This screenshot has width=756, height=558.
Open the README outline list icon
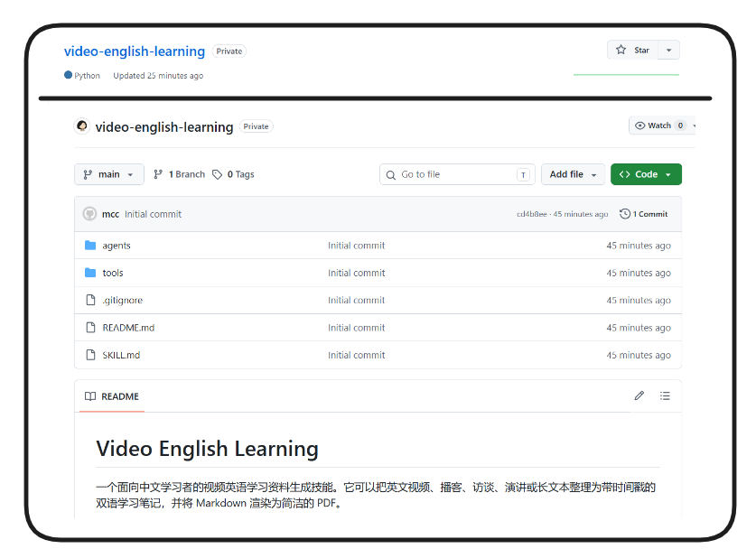pyautogui.click(x=665, y=396)
